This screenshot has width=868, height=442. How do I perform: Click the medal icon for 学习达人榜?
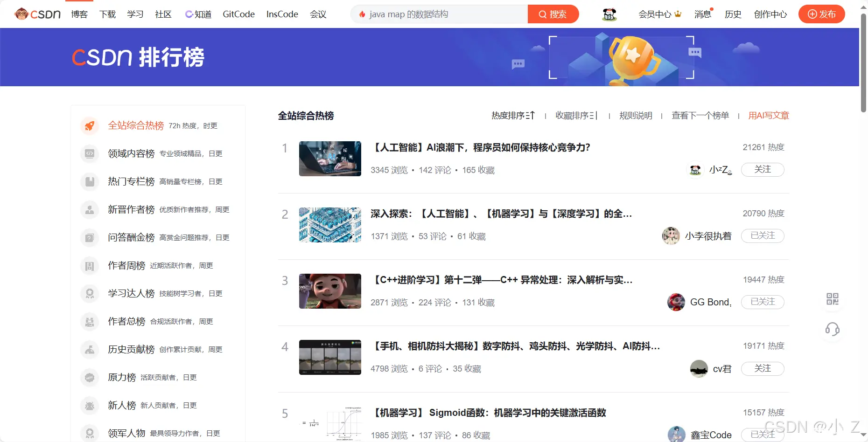[90, 293]
